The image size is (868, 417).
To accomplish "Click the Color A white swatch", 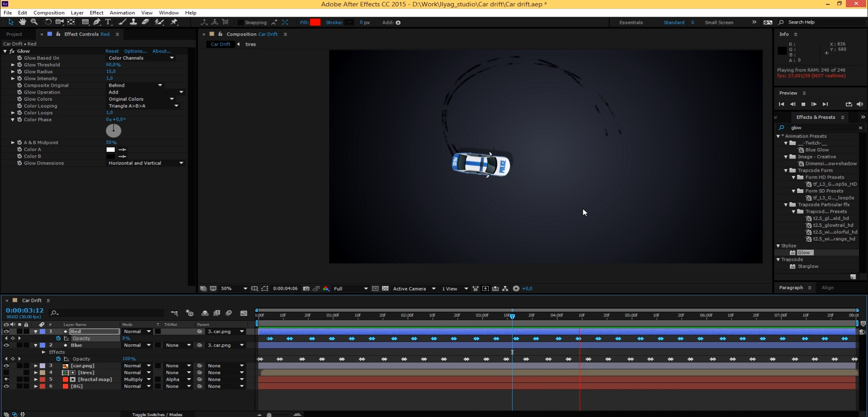I will (111, 150).
